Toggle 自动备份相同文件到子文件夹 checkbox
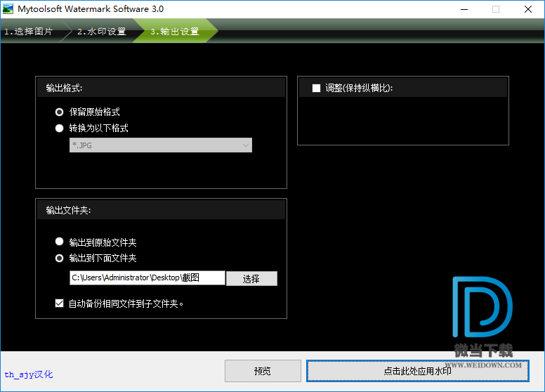The width and height of the screenshot is (545, 392). coord(60,303)
